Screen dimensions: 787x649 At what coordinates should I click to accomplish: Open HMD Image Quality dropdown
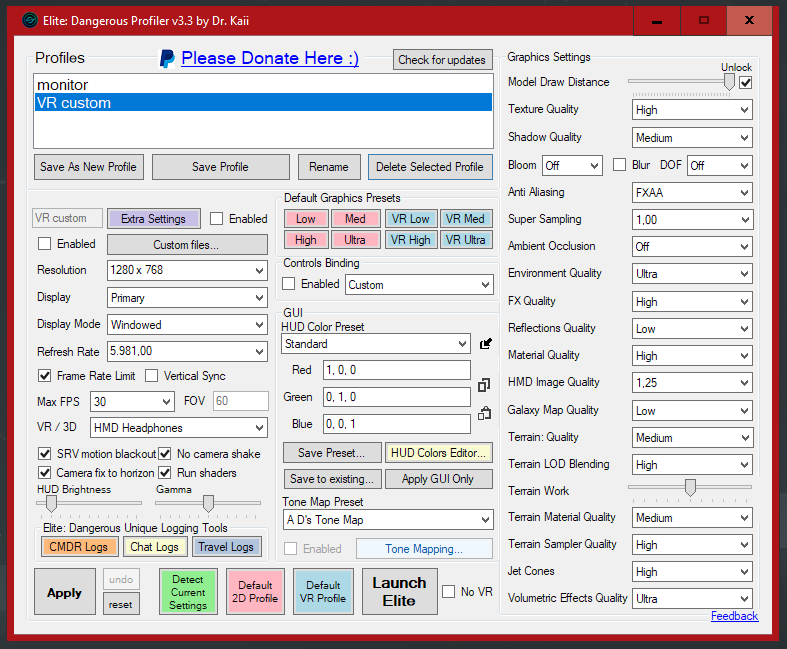coord(692,383)
